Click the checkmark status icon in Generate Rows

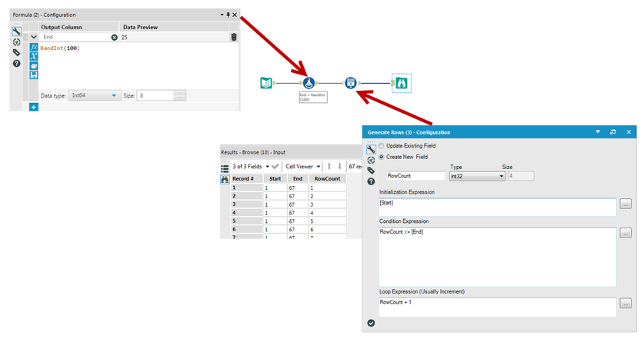click(371, 323)
